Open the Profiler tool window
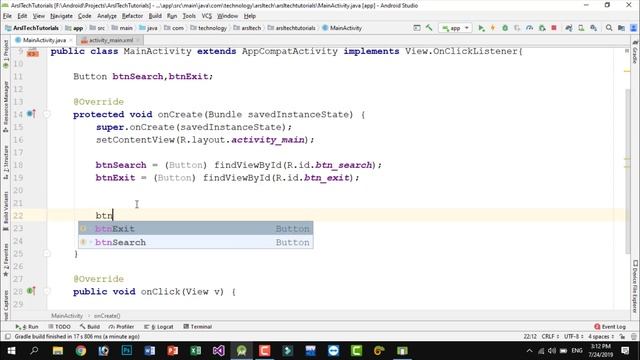Viewport: 640px width, 360px height. (x=122, y=327)
